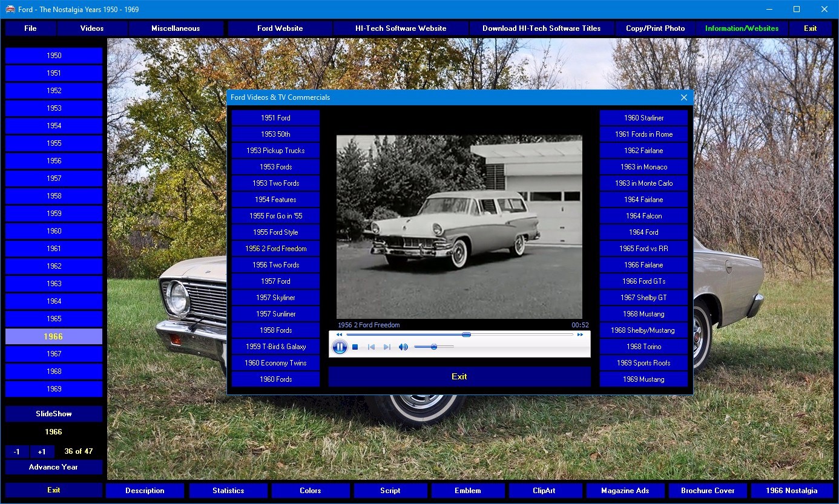Screen dimensions: 839x504
Task: Play the 1969 Sports Roofs video
Action: point(643,363)
